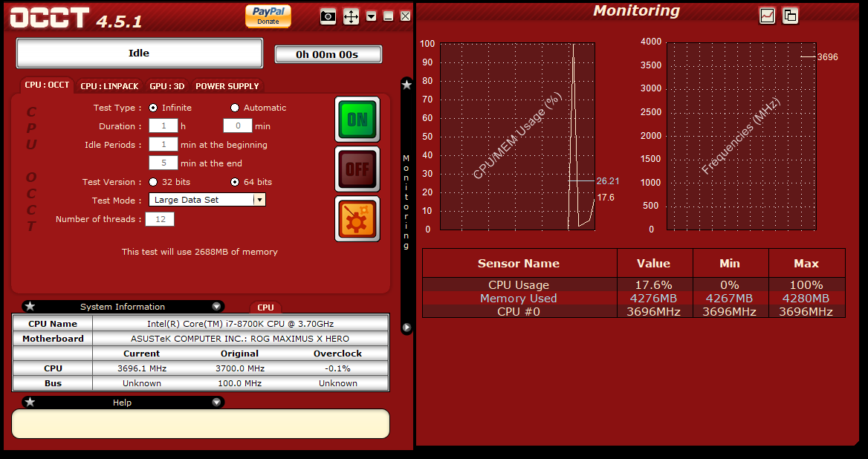
Task: Select the CPU Usage sensor row
Action: pos(634,284)
